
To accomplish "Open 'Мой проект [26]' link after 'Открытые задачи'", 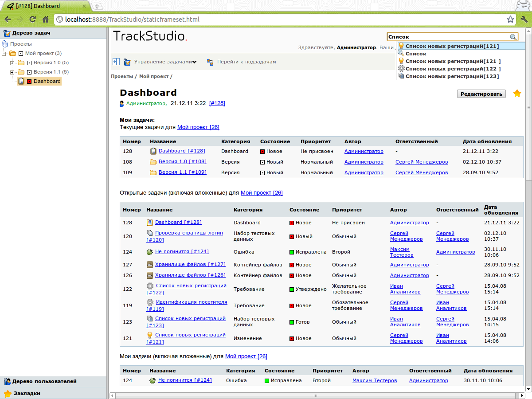I will 262,193.
